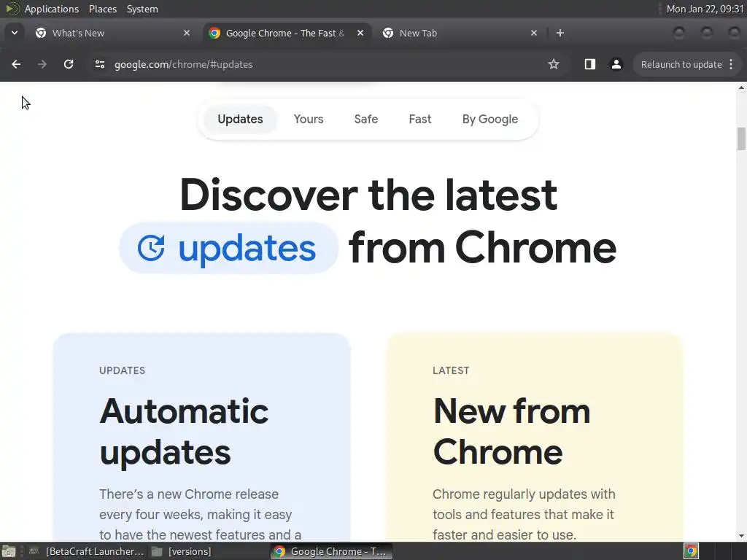Screen dimensions: 747x560
Task: Open the Places menu
Action: [102, 9]
